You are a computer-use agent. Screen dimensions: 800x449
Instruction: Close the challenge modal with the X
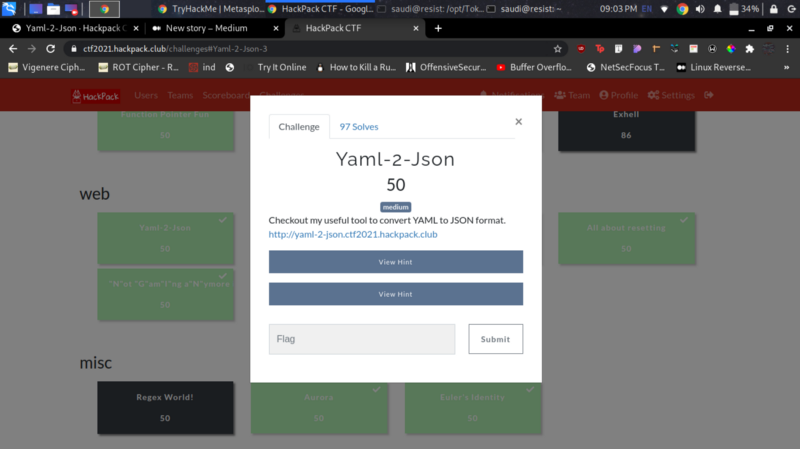518,121
